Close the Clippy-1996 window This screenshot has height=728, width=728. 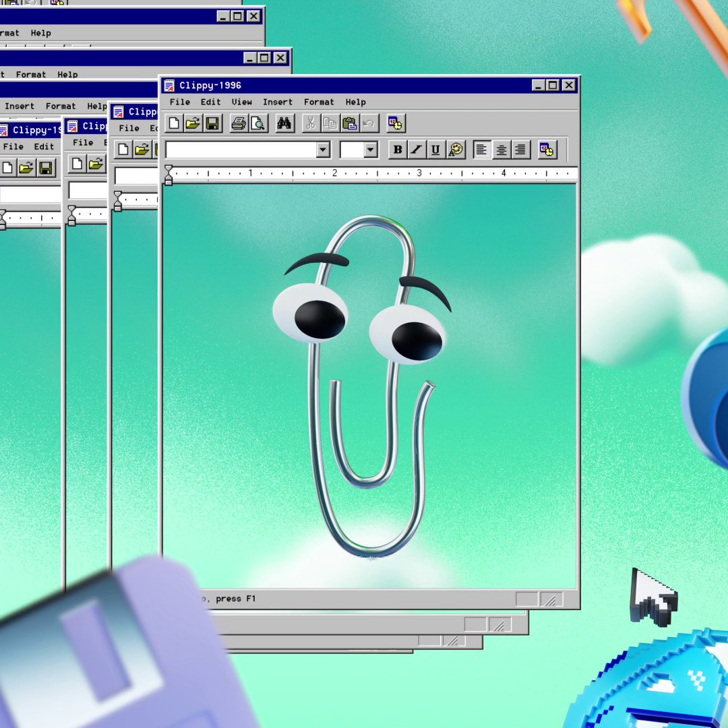(569, 86)
